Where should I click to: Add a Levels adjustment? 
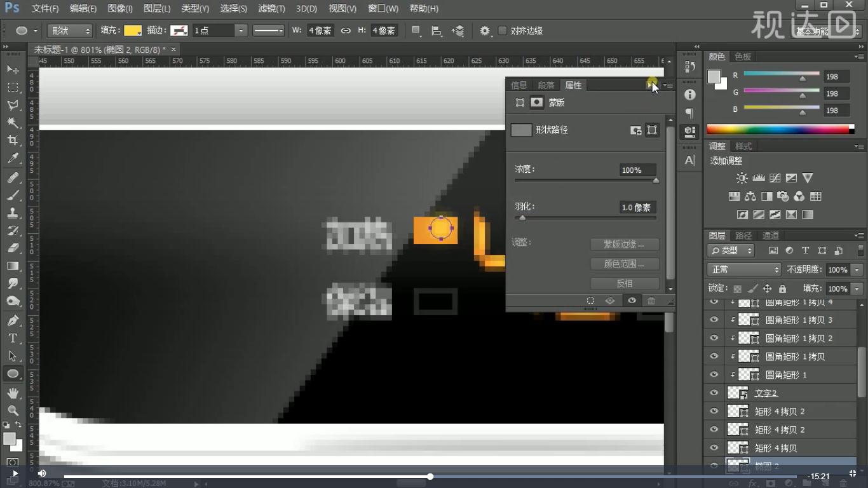coord(758,178)
